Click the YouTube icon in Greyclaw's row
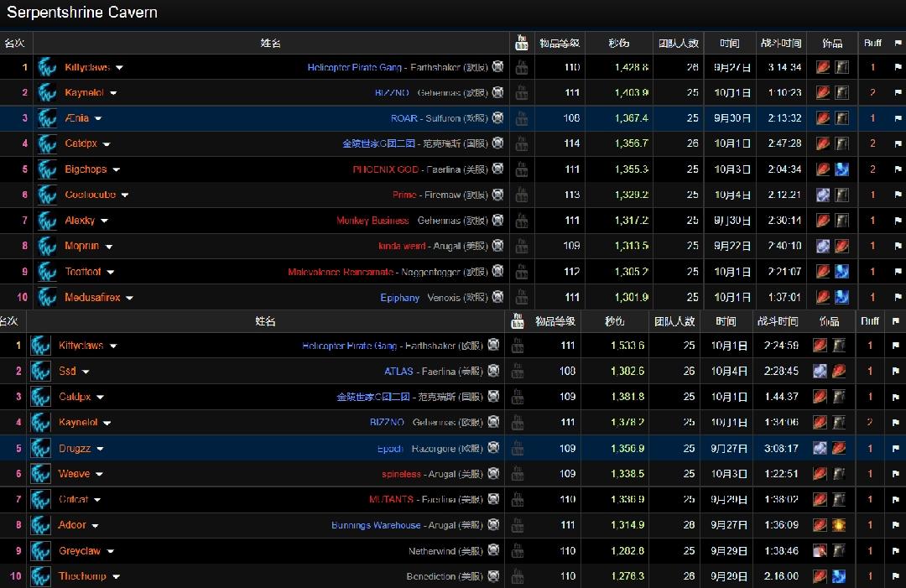This screenshot has width=906, height=588. click(517, 551)
